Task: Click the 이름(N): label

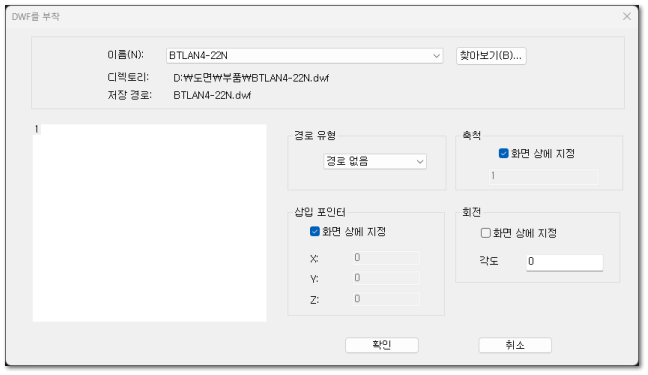Action: 125,55
